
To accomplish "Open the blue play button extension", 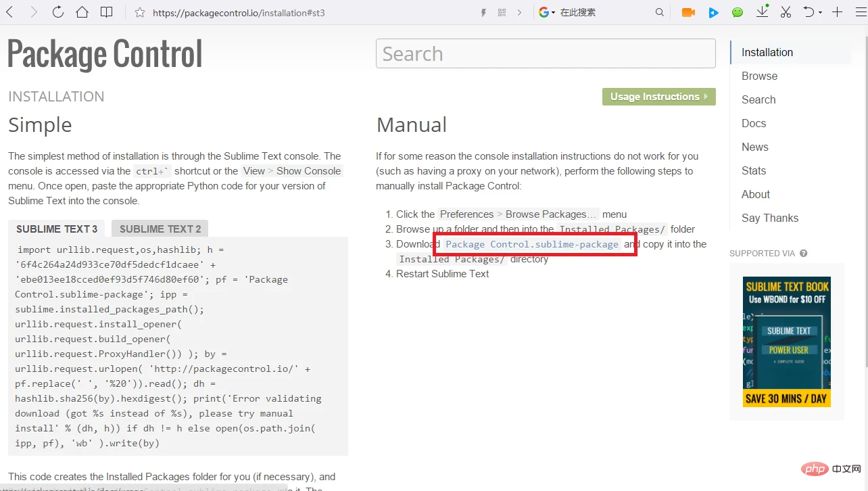I will 713,13.
